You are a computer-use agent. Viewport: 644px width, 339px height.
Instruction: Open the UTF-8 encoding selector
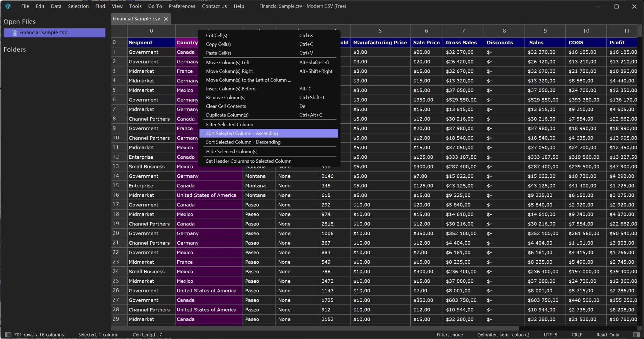pos(550,335)
